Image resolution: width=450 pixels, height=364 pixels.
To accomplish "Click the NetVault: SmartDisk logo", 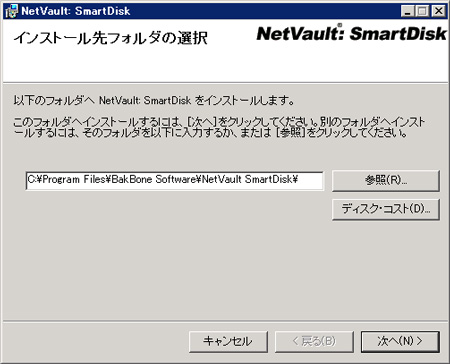I will (351, 33).
